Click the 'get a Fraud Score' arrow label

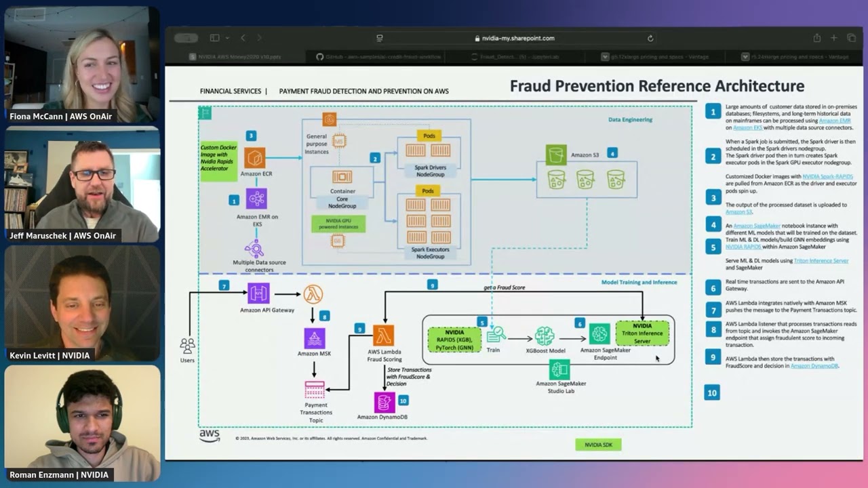(x=504, y=287)
